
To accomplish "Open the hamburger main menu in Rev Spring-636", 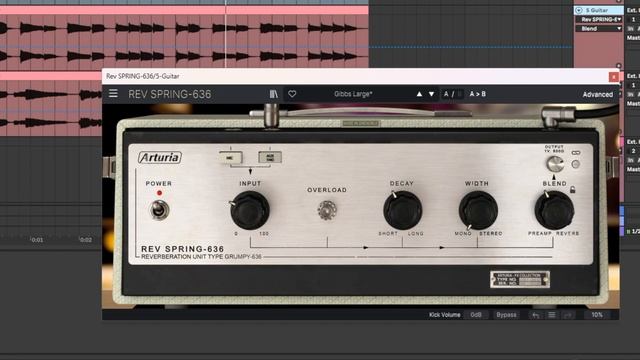I will (113, 94).
